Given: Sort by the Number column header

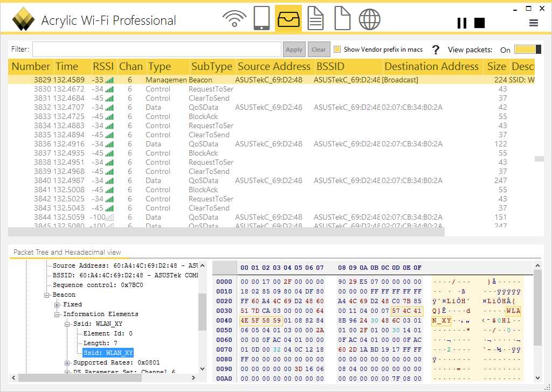Looking at the screenshot, I should 31,66.
